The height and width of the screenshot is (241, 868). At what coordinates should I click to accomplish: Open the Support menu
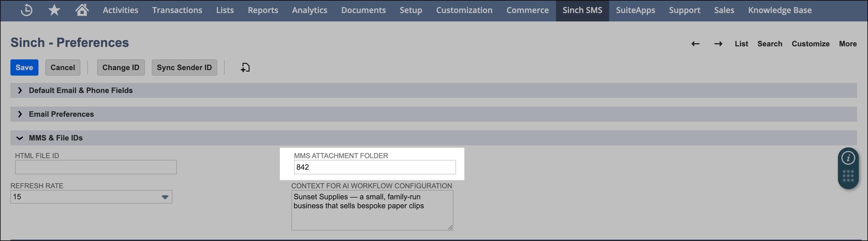pyautogui.click(x=684, y=10)
